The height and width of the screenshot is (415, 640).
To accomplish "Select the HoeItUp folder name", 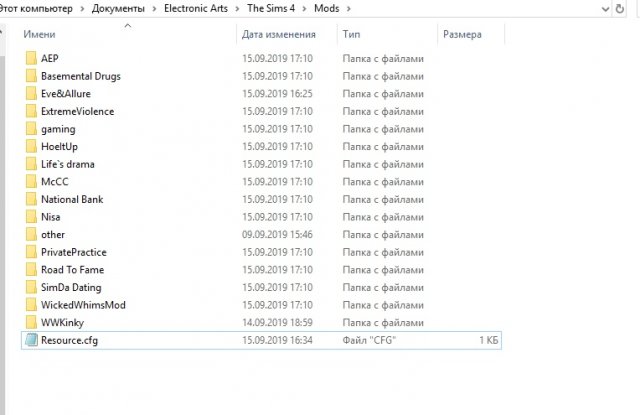I will click(59, 146).
